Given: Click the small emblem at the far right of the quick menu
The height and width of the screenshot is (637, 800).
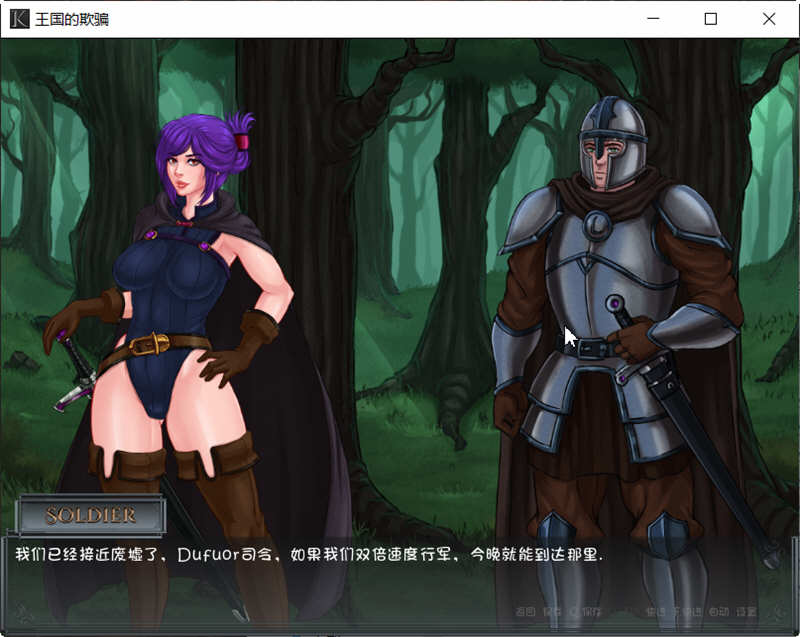Looking at the screenshot, I should coord(778,612).
